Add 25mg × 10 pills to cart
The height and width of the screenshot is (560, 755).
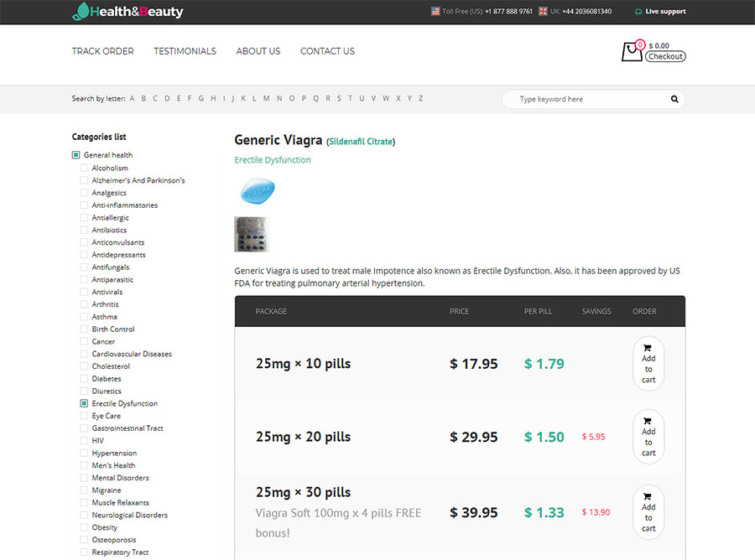tap(648, 363)
